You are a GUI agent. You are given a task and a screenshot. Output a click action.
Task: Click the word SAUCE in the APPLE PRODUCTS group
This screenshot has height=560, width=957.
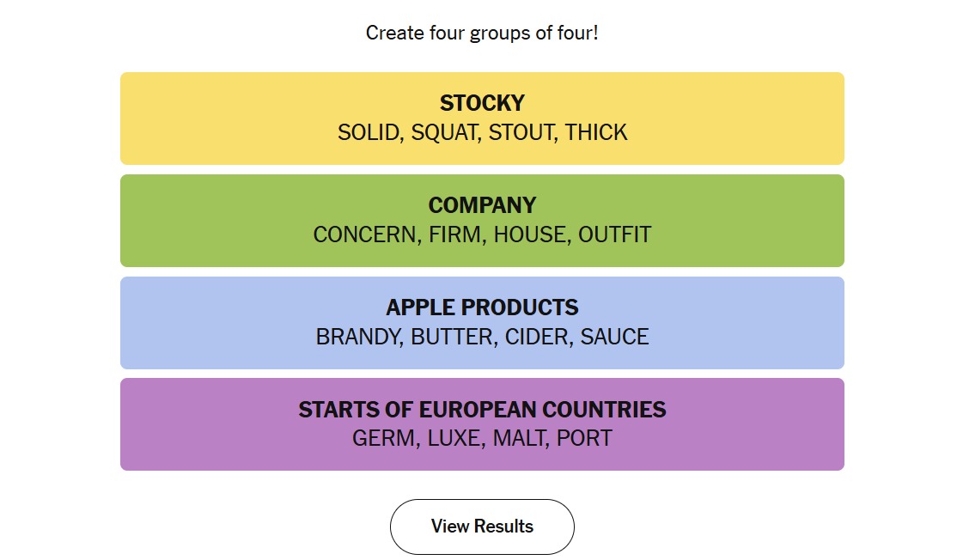(614, 337)
